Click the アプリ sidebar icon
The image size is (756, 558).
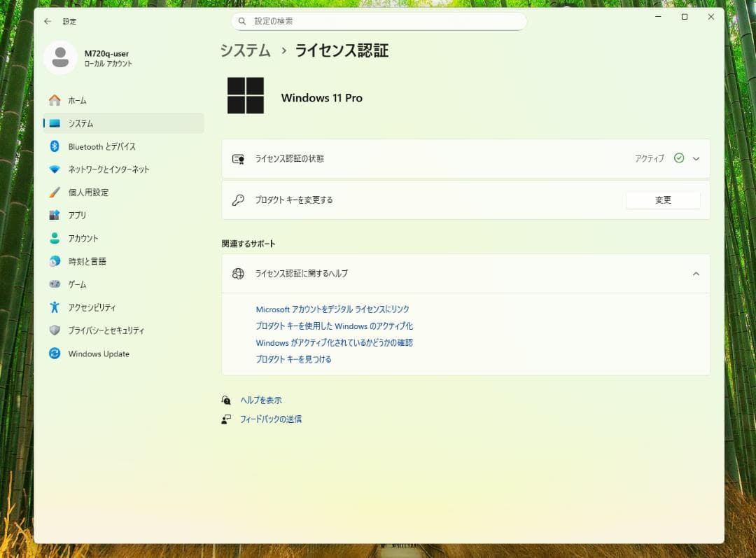click(54, 215)
